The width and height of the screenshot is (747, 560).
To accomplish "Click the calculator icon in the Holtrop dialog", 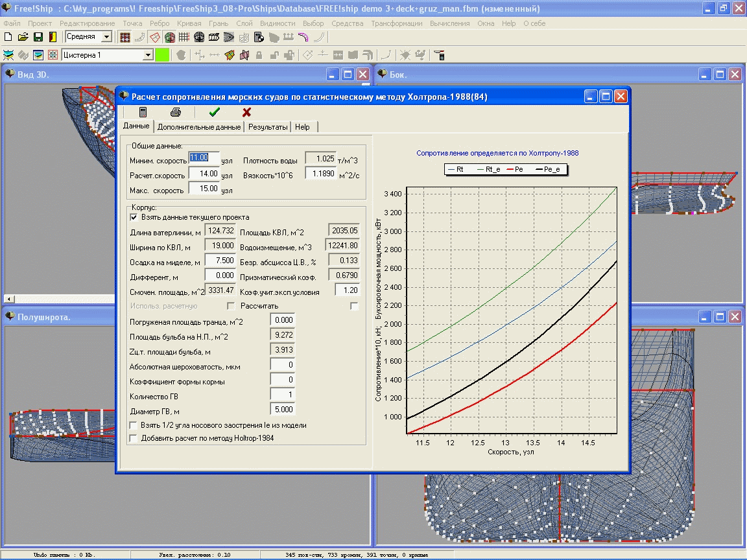I will coord(143,112).
